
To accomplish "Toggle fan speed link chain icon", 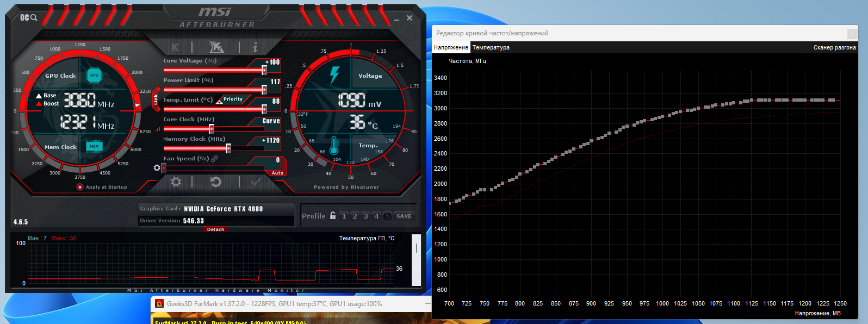I will (x=214, y=159).
